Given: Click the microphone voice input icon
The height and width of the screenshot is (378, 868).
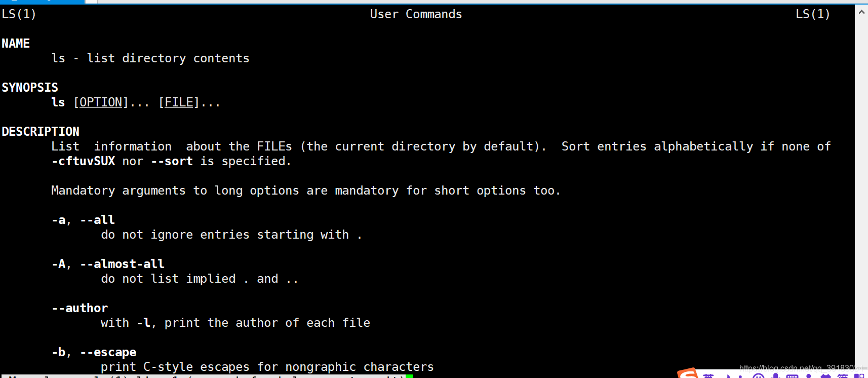Looking at the screenshot, I should point(775,375).
